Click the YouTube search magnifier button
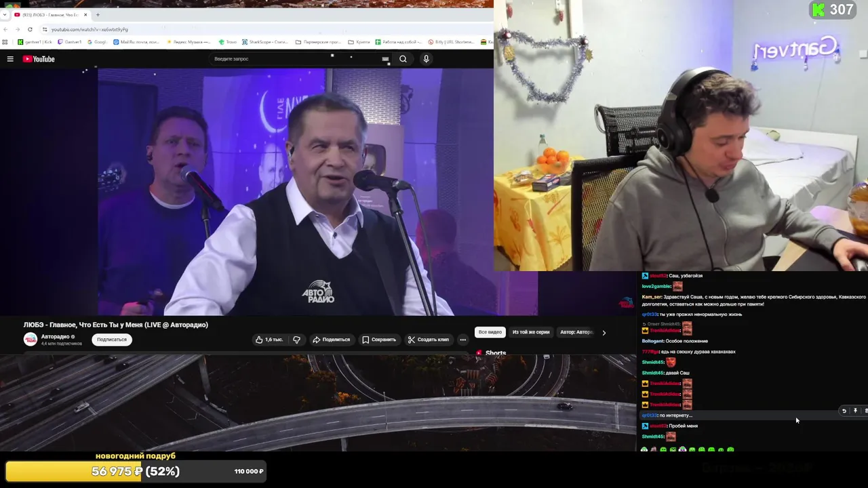 403,59
